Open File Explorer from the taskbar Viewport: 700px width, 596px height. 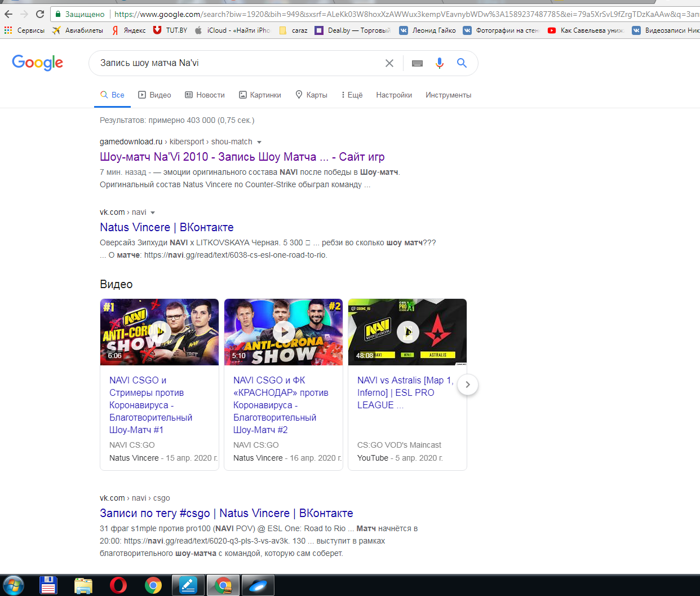(83, 585)
